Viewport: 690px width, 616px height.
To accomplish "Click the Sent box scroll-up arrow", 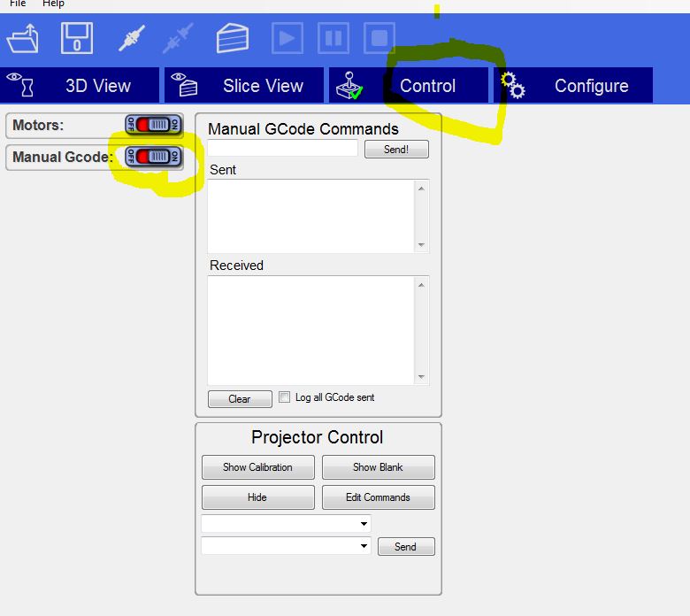I will [x=421, y=189].
